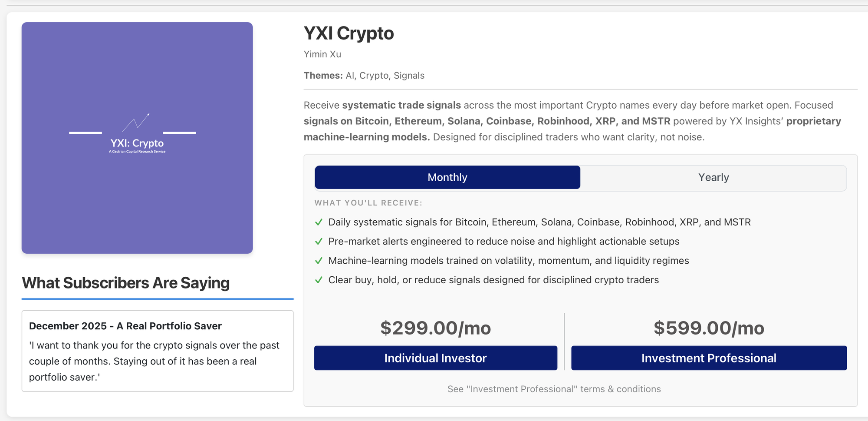This screenshot has height=421, width=868.
Task: Click the checkmark beside Daily systematic signals
Action: [x=319, y=222]
